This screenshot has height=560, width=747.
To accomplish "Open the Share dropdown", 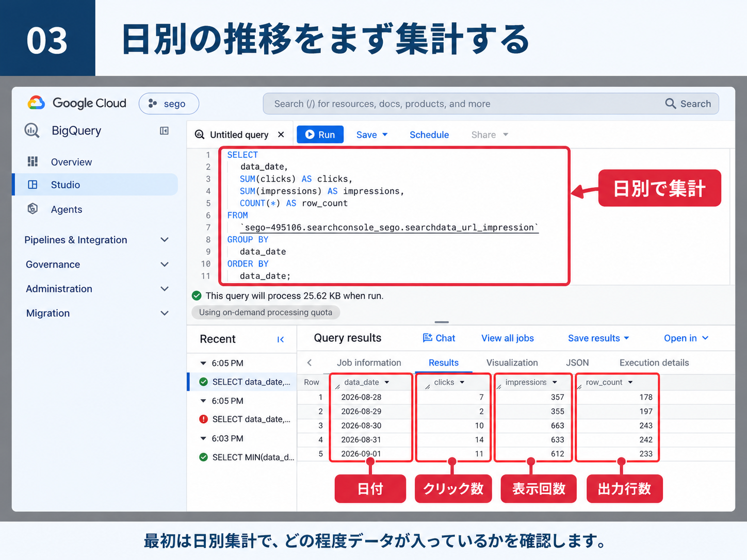I will click(x=490, y=135).
